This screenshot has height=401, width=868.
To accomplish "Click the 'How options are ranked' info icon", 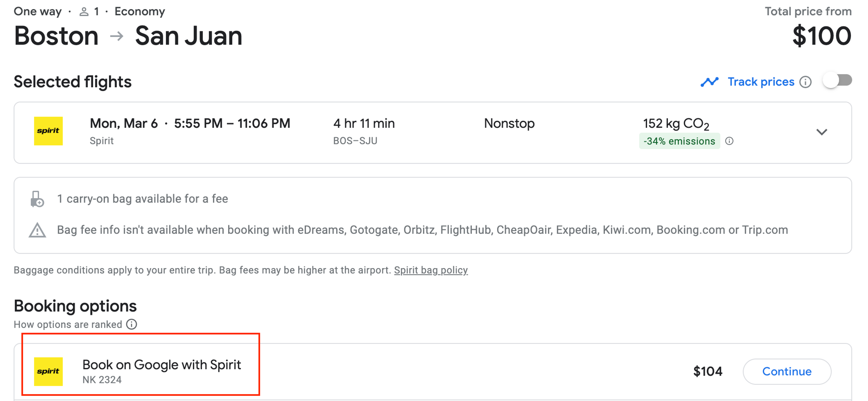I will [x=132, y=324].
